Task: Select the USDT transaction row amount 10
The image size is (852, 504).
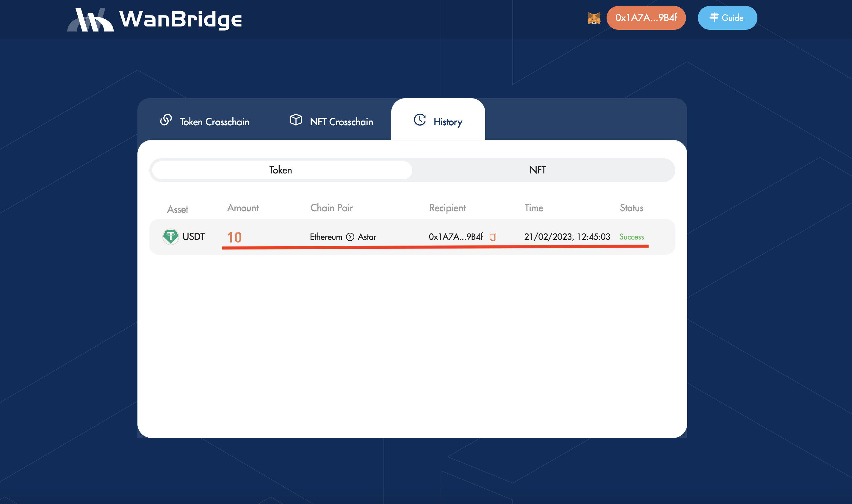Action: [x=234, y=237]
